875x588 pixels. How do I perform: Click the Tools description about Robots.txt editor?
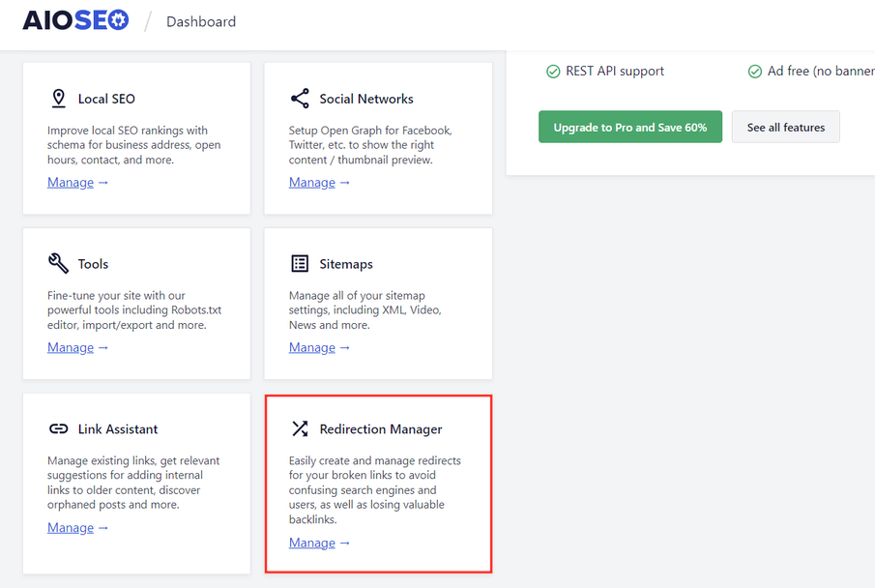134,309
